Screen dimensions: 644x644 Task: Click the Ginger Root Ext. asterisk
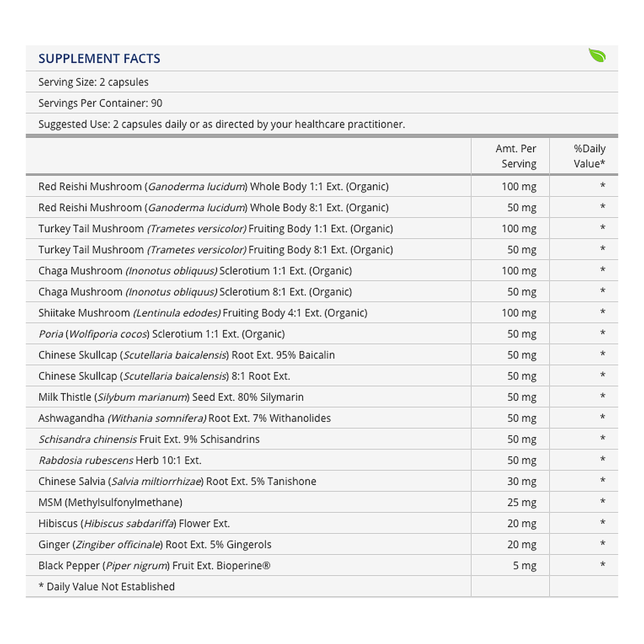(x=603, y=543)
